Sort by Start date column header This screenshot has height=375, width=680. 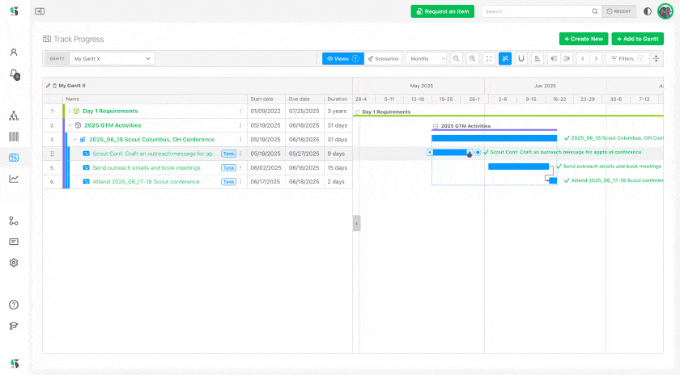tap(266, 99)
